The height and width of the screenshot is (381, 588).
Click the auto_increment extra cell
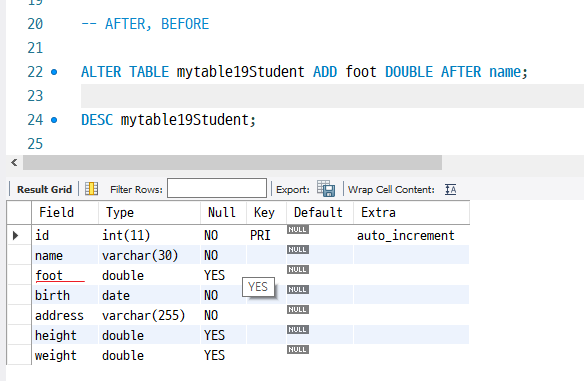[x=411, y=236]
